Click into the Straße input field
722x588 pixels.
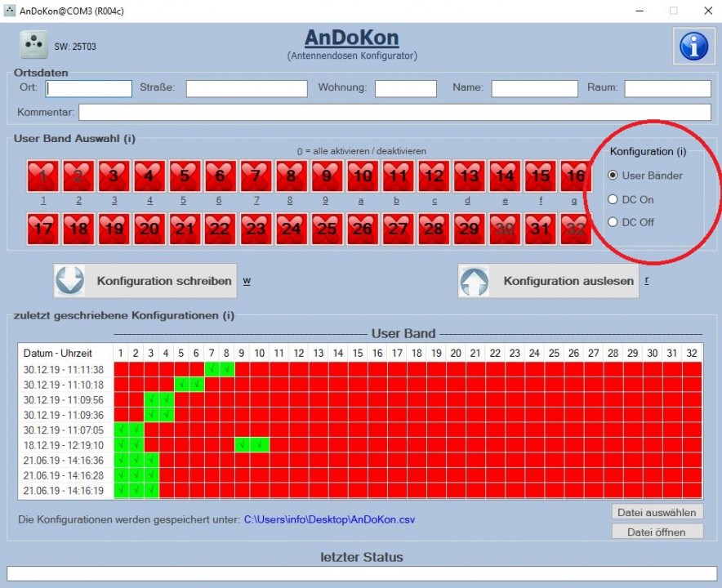click(x=246, y=88)
